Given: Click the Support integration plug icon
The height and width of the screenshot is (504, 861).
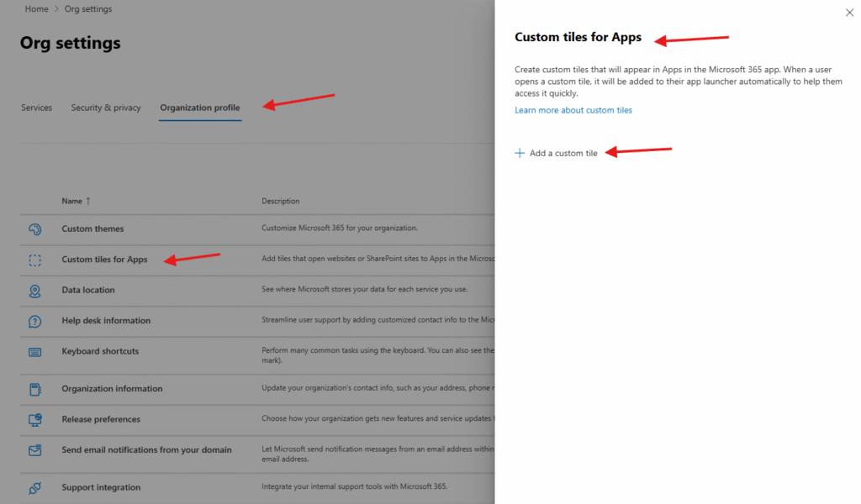Looking at the screenshot, I should coord(35,488).
